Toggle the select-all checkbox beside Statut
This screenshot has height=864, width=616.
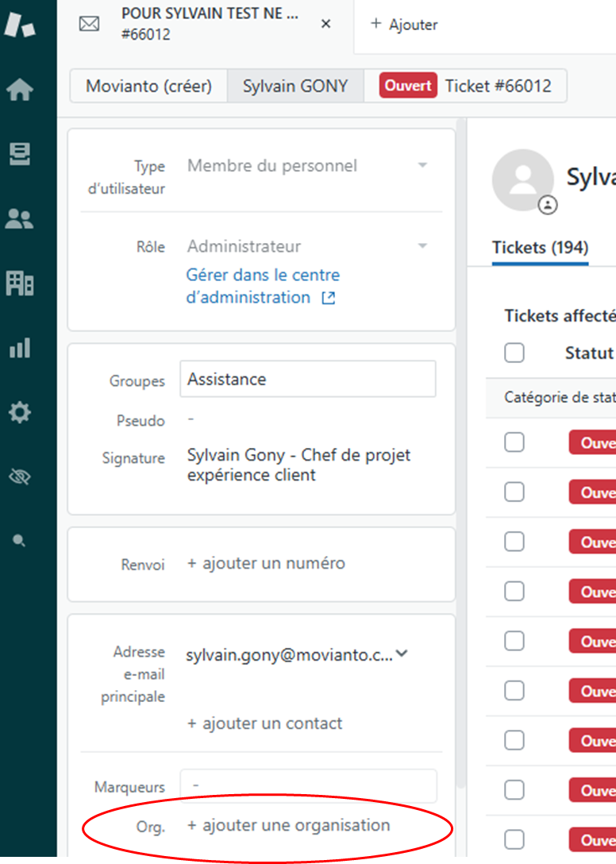(514, 353)
